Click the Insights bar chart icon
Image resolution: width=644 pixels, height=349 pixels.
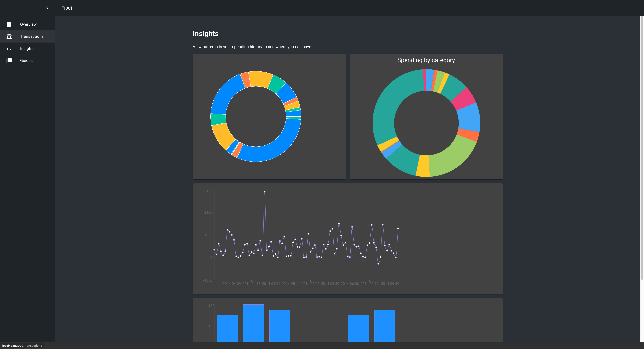(x=9, y=48)
